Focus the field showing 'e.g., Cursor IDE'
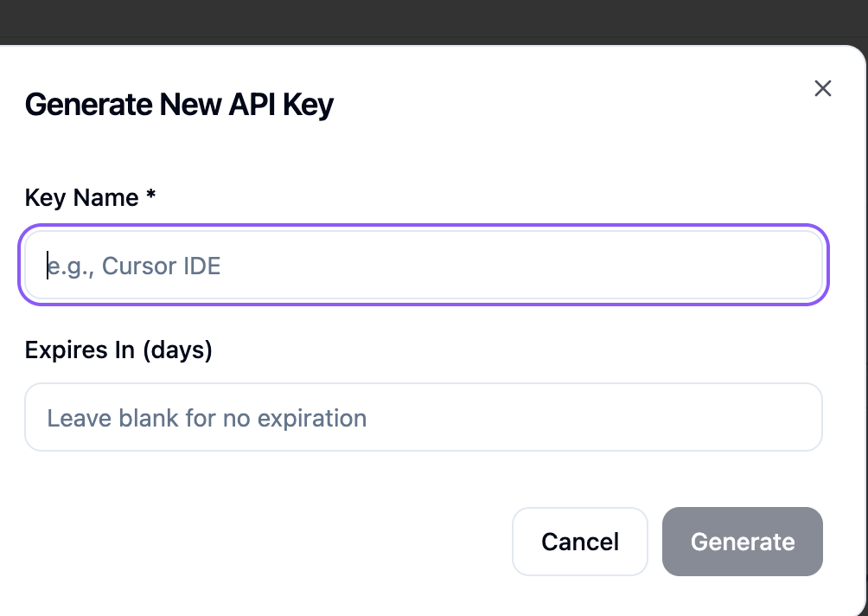 [x=424, y=265]
